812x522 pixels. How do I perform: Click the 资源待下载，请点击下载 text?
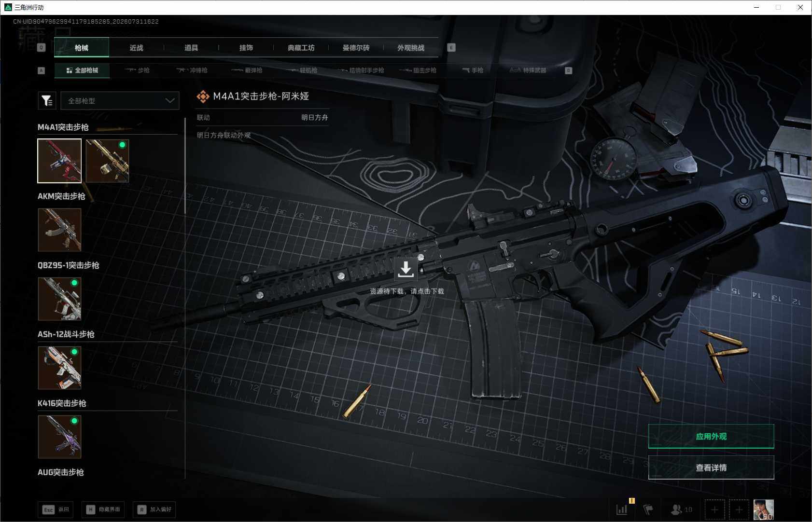(x=406, y=291)
